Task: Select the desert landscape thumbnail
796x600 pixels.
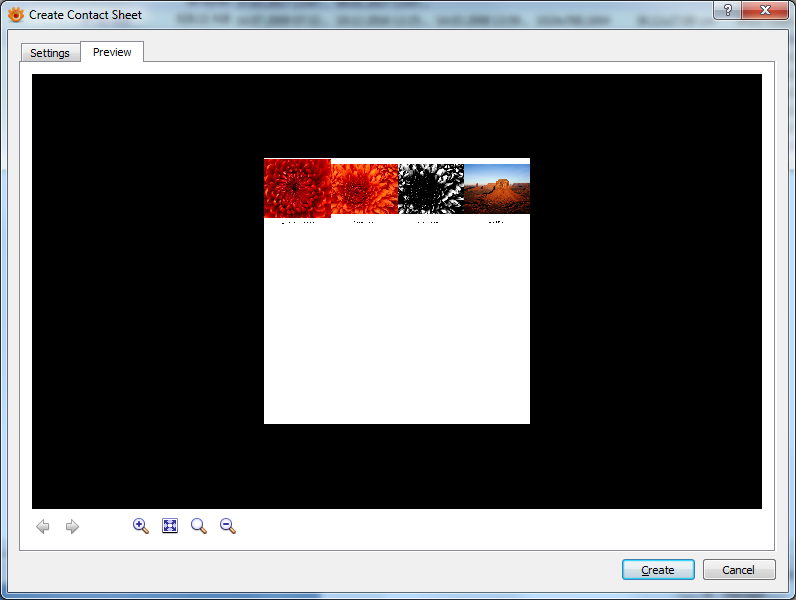Action: click(x=497, y=189)
